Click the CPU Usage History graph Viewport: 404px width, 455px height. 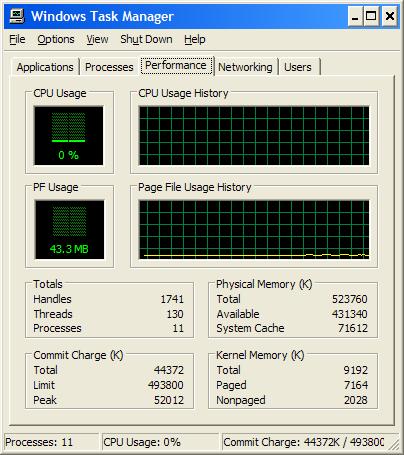254,135
